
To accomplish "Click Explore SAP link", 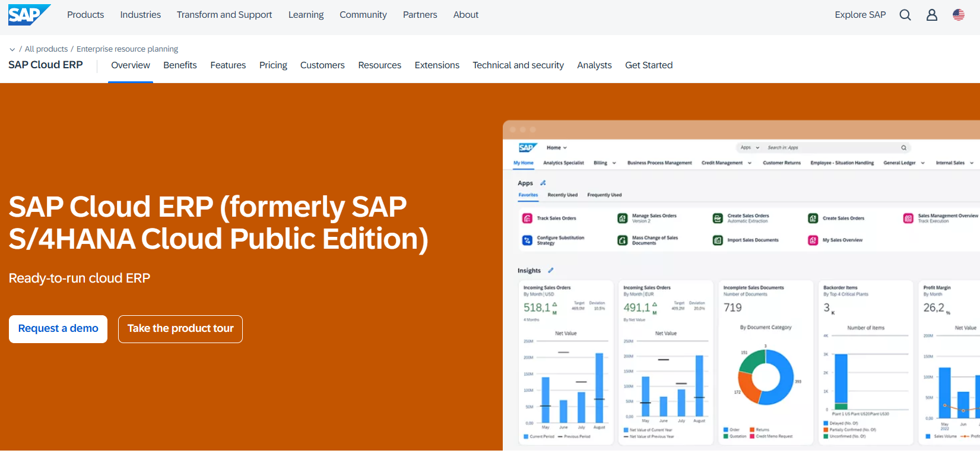I will coord(860,15).
